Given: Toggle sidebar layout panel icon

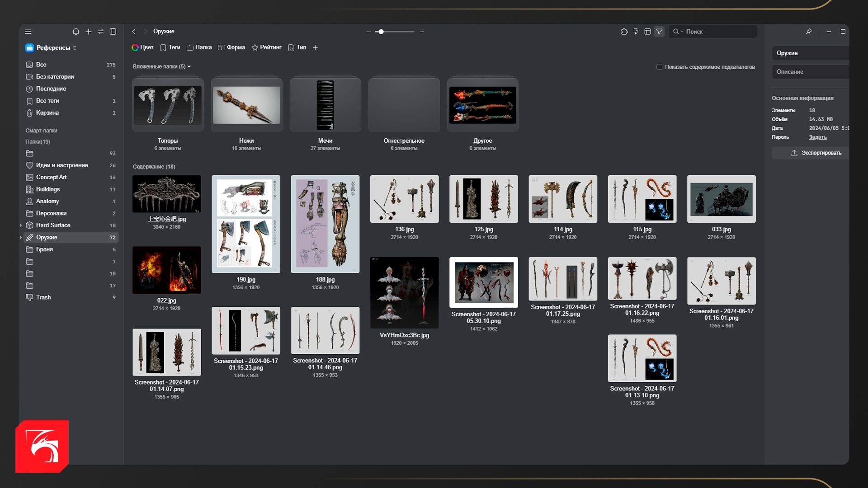Looking at the screenshot, I should 113,32.
